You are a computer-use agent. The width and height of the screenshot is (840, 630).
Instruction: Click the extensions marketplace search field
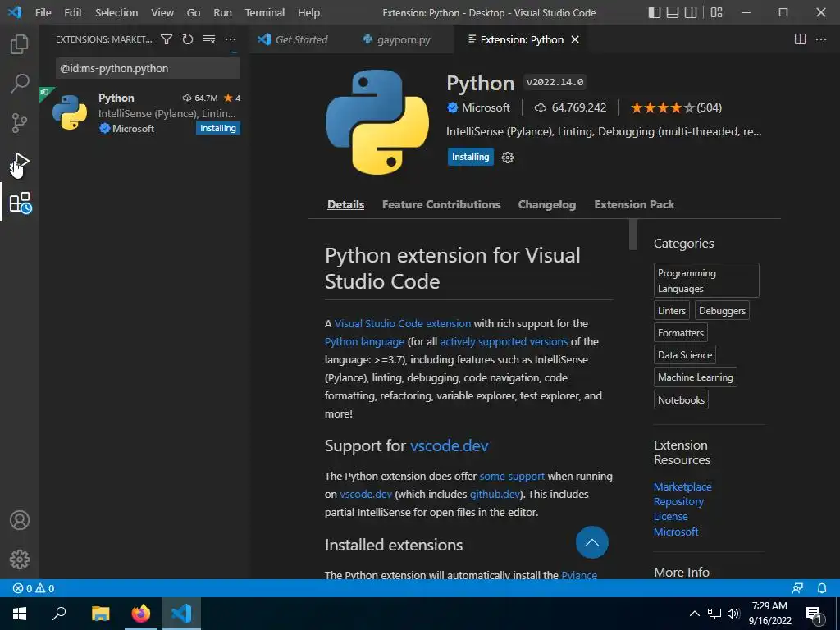click(148, 68)
